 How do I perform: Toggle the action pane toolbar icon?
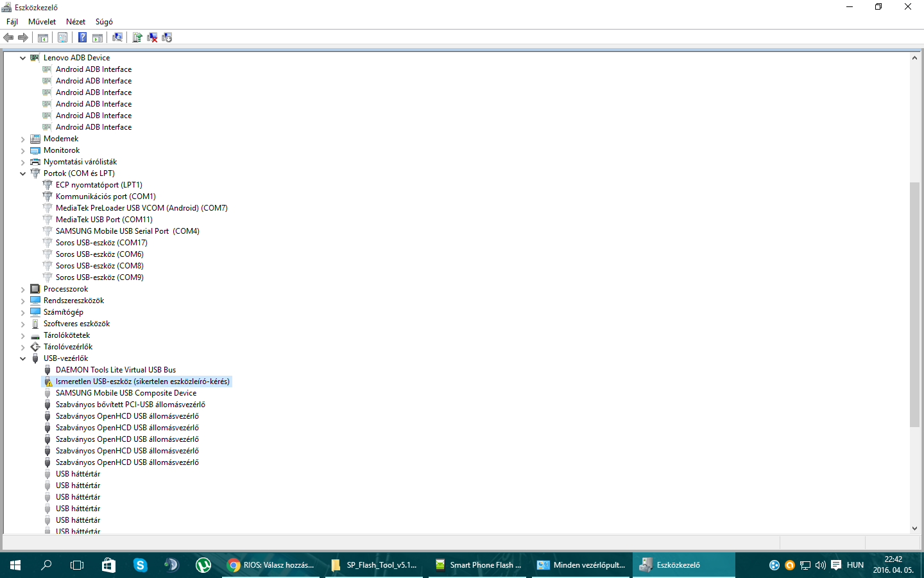98,38
